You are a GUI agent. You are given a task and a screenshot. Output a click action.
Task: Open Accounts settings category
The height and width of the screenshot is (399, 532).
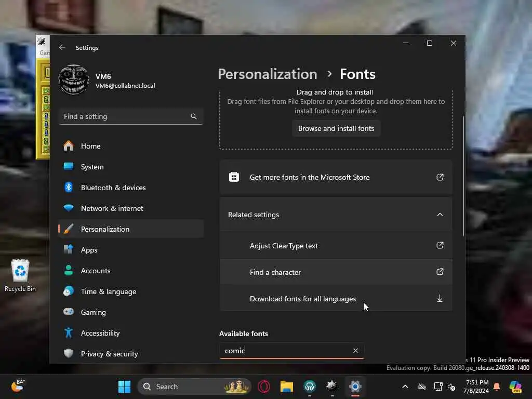(131, 271)
